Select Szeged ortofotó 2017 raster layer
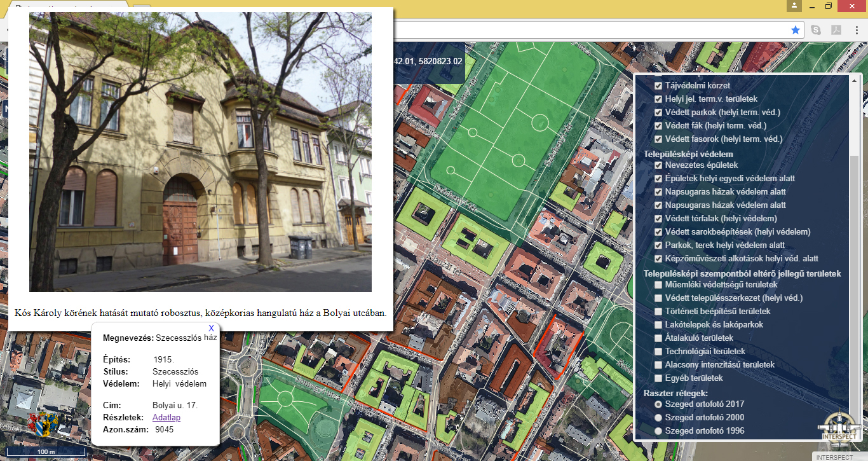This screenshot has width=868, height=461. pos(659,404)
